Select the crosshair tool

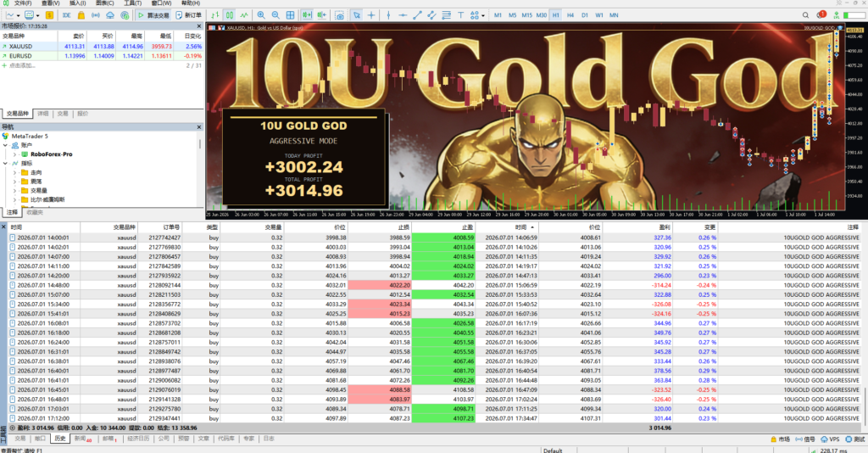(x=371, y=15)
